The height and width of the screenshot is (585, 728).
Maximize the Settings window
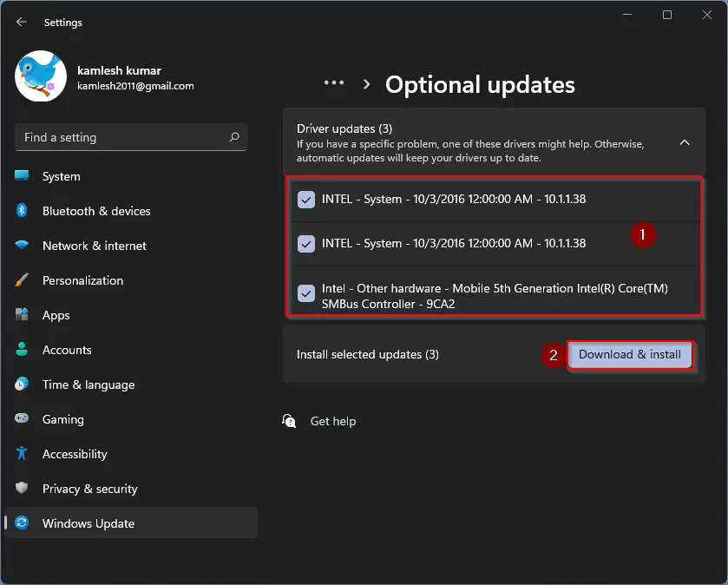pos(667,15)
